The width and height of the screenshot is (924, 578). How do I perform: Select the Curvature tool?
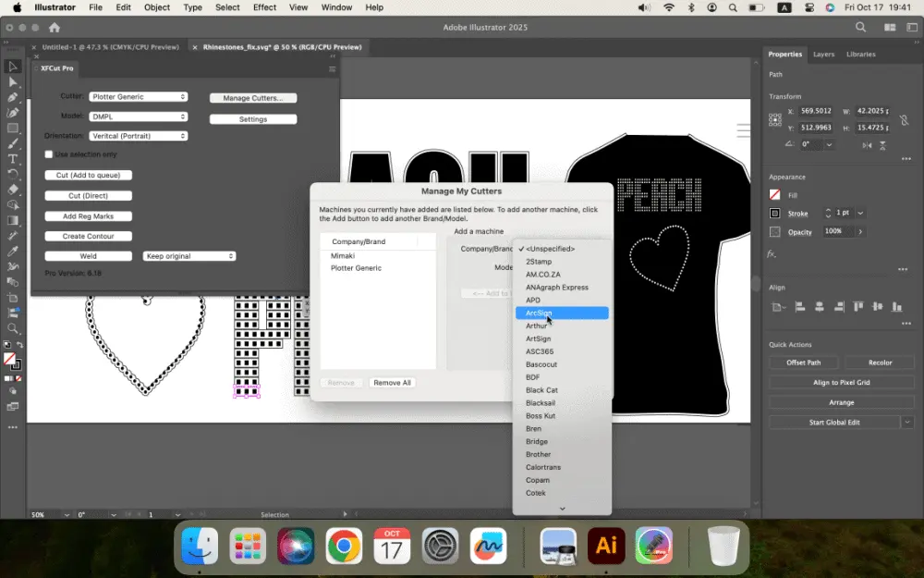pyautogui.click(x=12, y=113)
